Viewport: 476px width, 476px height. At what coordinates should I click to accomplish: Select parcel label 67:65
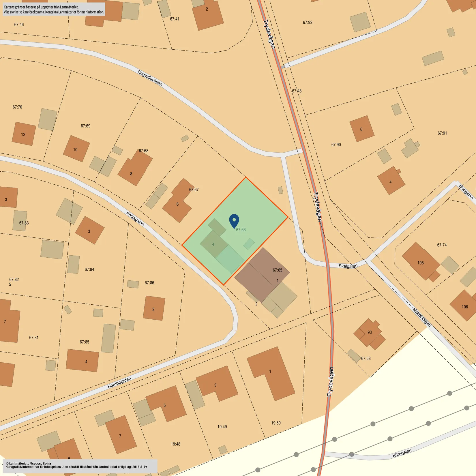click(x=277, y=270)
